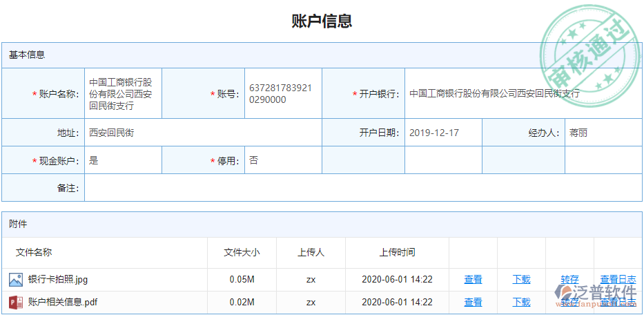
Task: Click the address value 西安回民街
Action: [x=111, y=133]
